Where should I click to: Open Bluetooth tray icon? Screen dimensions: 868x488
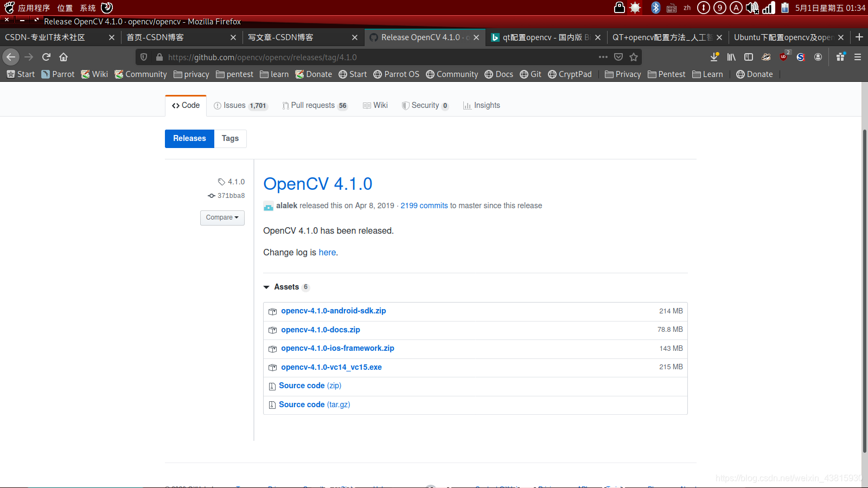pos(655,8)
